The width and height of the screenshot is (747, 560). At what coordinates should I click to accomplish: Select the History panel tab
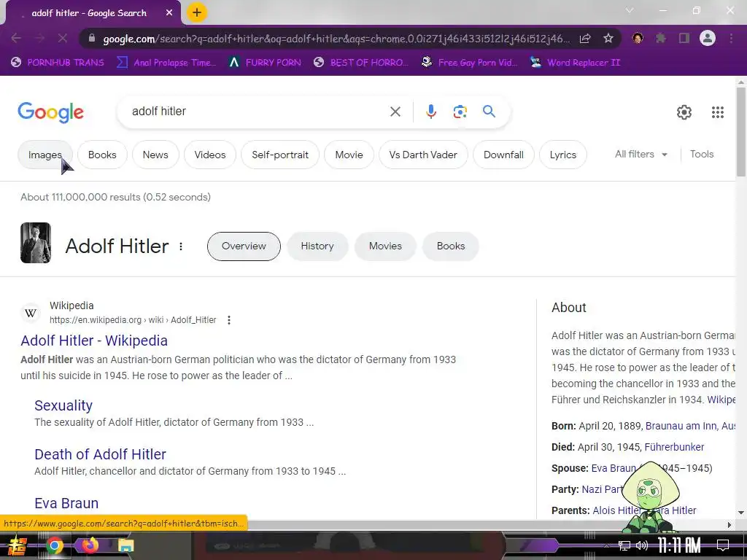317,246
